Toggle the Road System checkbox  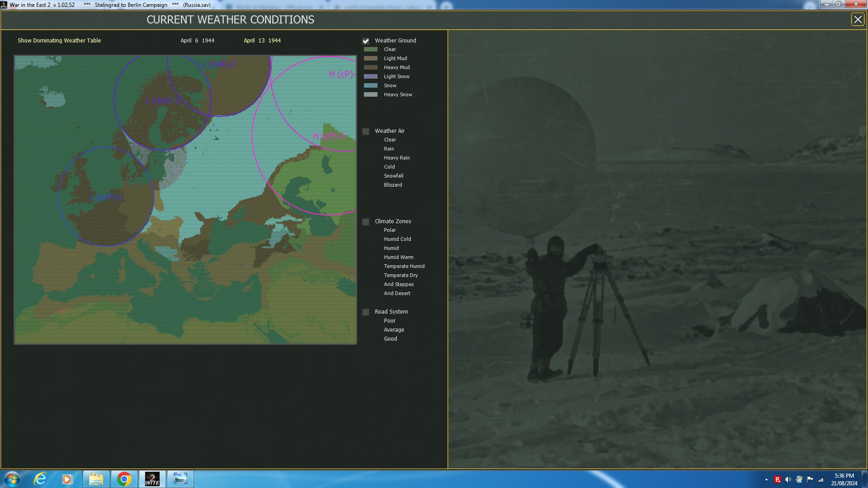[366, 312]
